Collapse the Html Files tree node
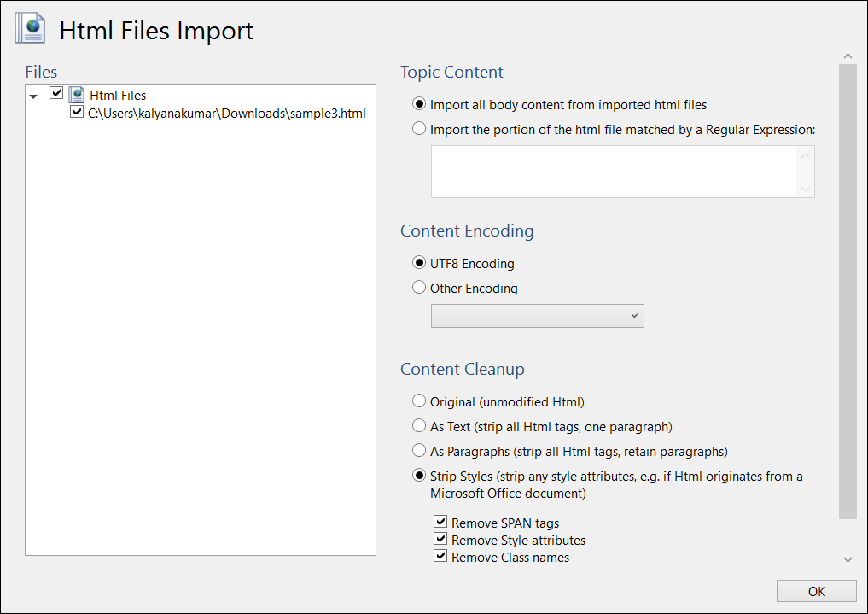868x614 pixels. click(33, 96)
